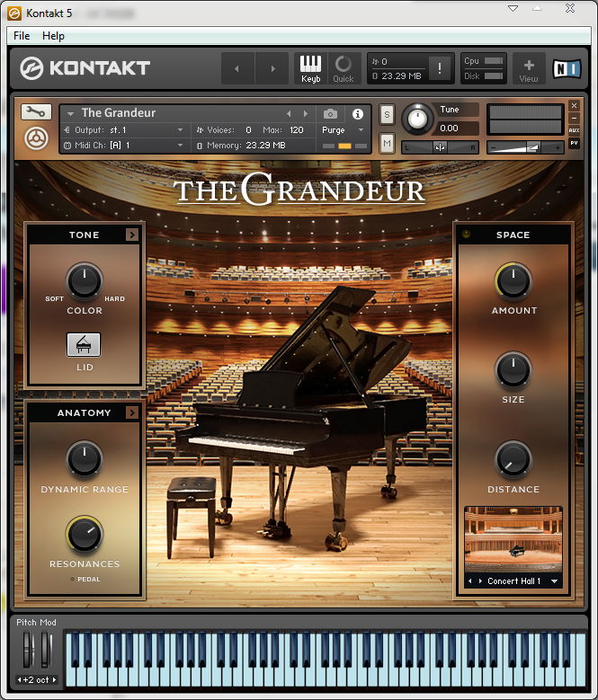Click the instrument icon under wrench
Viewport: 598px width, 700px height.
36,138
